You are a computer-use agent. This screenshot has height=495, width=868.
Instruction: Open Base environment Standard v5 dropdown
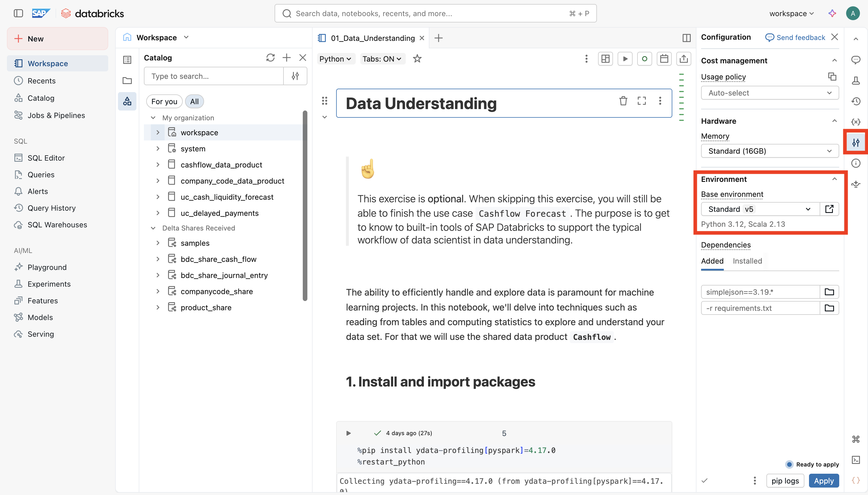(760, 209)
